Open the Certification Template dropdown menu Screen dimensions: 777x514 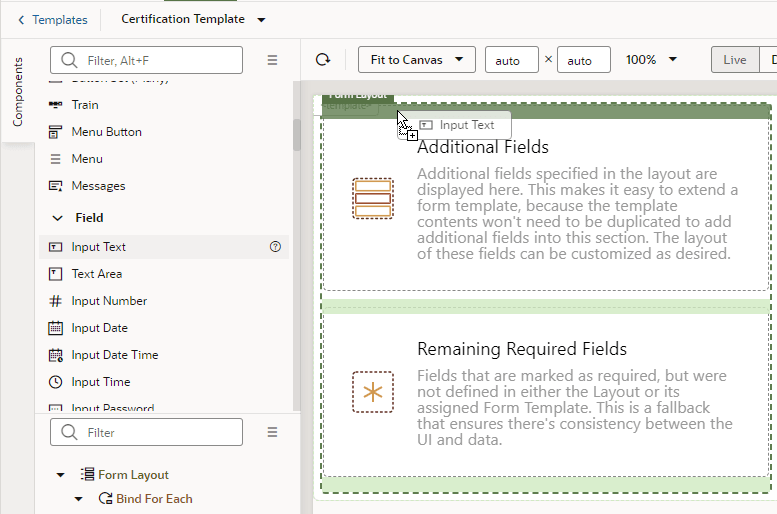coord(262,20)
